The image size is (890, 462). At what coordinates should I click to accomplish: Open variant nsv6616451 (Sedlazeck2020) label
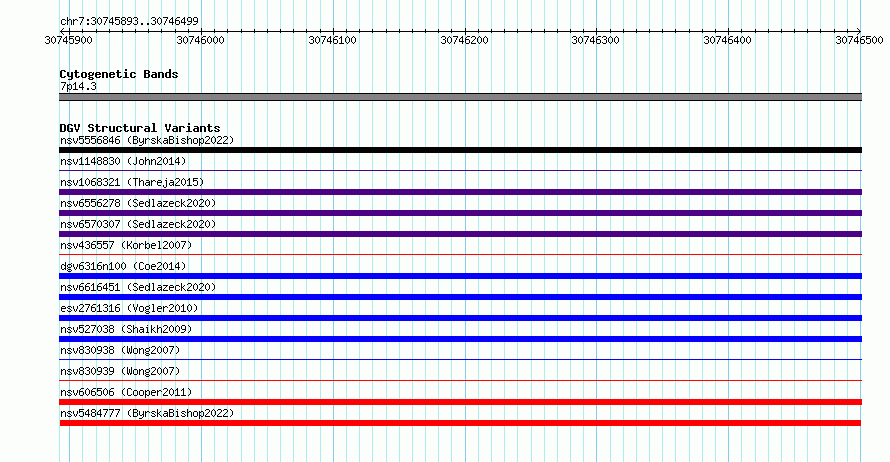(138, 287)
